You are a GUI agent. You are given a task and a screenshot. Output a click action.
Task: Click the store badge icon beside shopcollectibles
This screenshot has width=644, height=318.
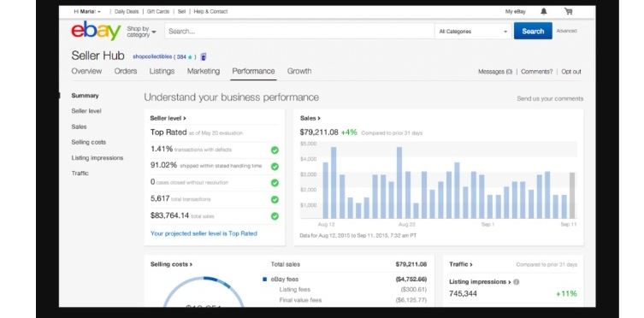(204, 57)
